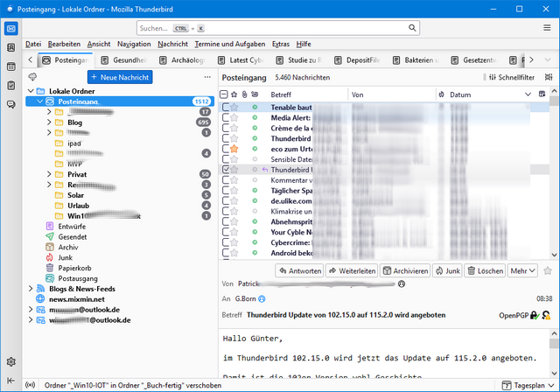The width and height of the screenshot is (560, 392).
Task: Open Thunderbird settings gear
Action: 11,361
